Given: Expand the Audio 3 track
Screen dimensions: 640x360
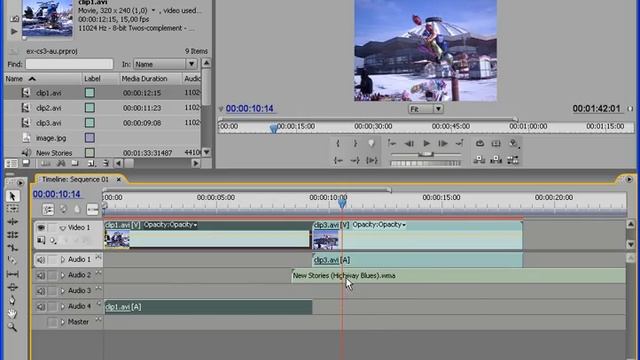Looking at the screenshot, I should (63, 291).
